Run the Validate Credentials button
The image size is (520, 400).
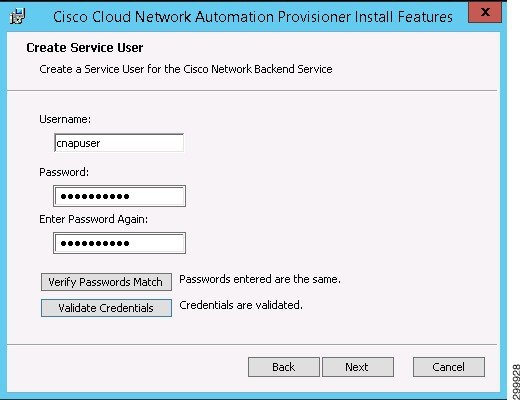click(x=106, y=308)
